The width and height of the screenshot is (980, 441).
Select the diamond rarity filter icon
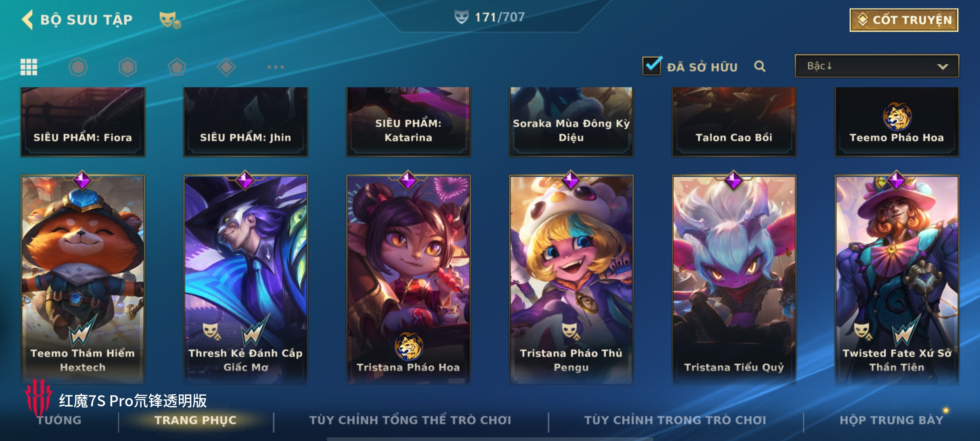[x=226, y=67]
